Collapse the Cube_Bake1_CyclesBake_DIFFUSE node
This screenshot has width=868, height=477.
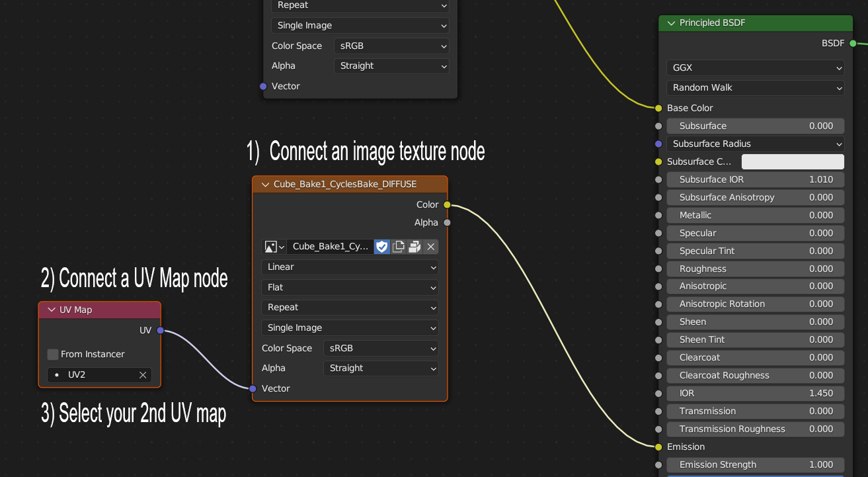click(266, 185)
